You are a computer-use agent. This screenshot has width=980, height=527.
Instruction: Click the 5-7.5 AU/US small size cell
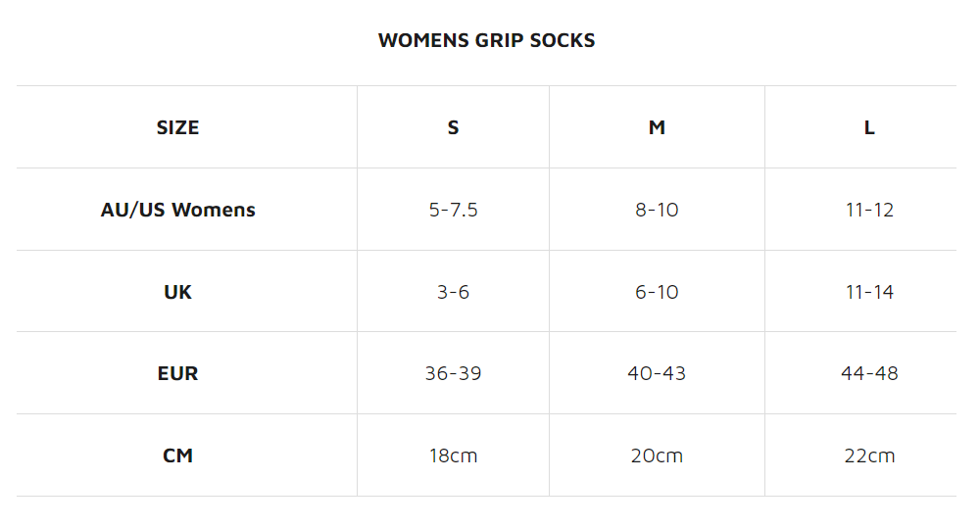[x=453, y=210]
